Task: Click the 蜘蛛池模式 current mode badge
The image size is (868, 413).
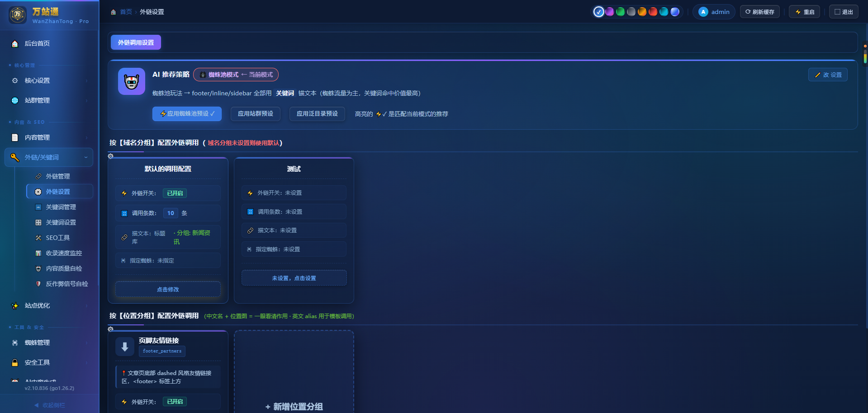Action: point(236,75)
